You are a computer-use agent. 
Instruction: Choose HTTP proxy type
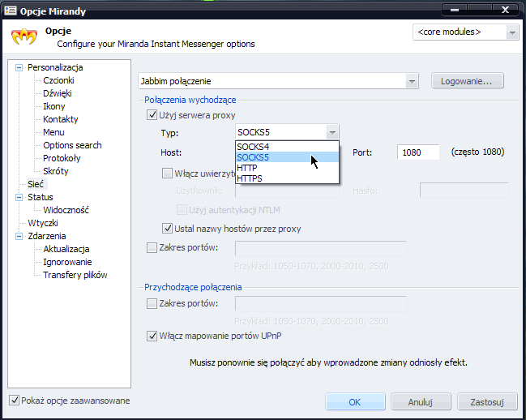tap(287, 168)
